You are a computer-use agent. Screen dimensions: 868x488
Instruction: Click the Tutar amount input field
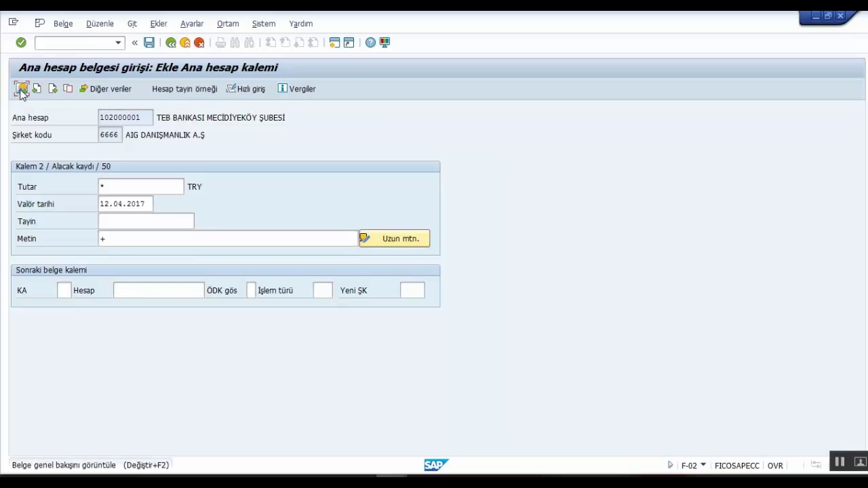(x=141, y=186)
